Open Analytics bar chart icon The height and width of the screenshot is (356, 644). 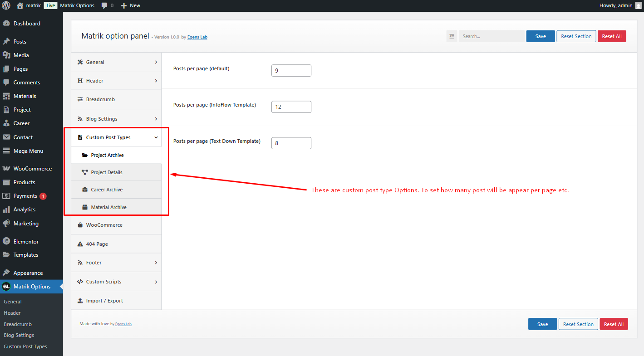point(6,210)
